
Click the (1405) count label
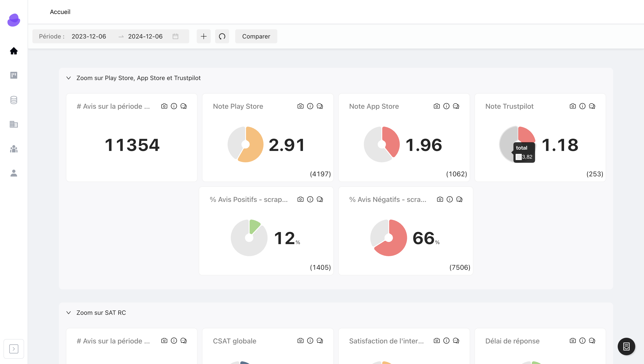click(320, 268)
